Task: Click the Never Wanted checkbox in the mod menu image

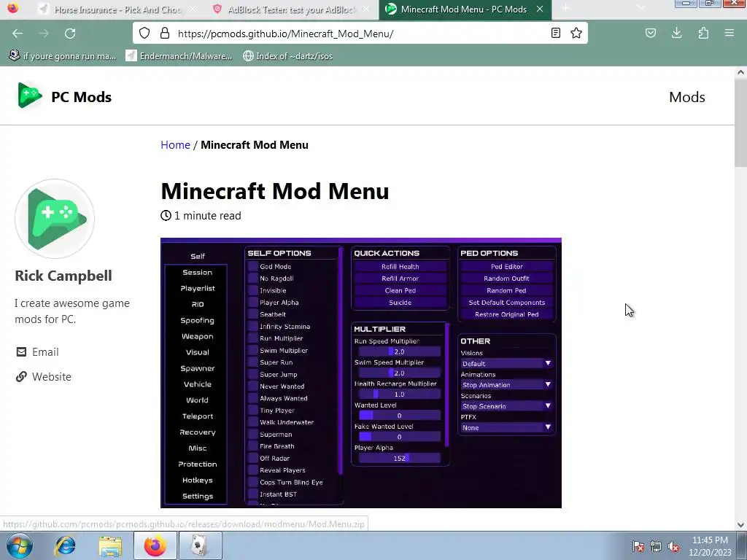Action: pos(253,386)
